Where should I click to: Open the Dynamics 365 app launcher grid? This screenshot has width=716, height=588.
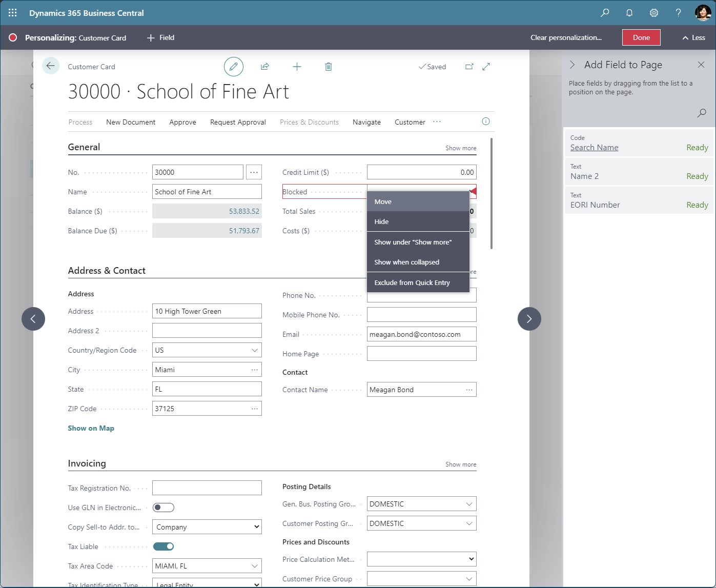click(x=12, y=12)
